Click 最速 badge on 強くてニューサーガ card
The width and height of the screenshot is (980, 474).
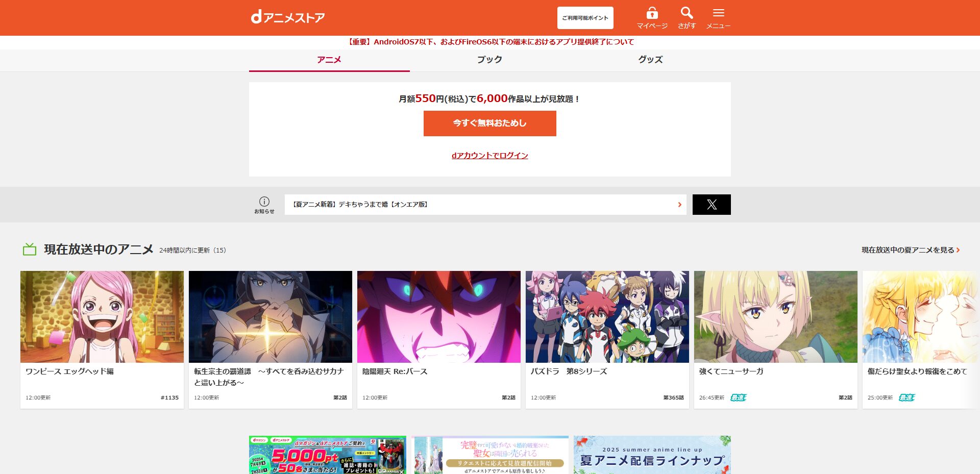738,397
